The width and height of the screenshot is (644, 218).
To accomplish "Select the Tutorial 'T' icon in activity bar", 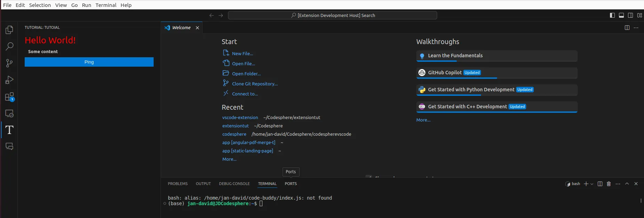I will click(x=9, y=130).
